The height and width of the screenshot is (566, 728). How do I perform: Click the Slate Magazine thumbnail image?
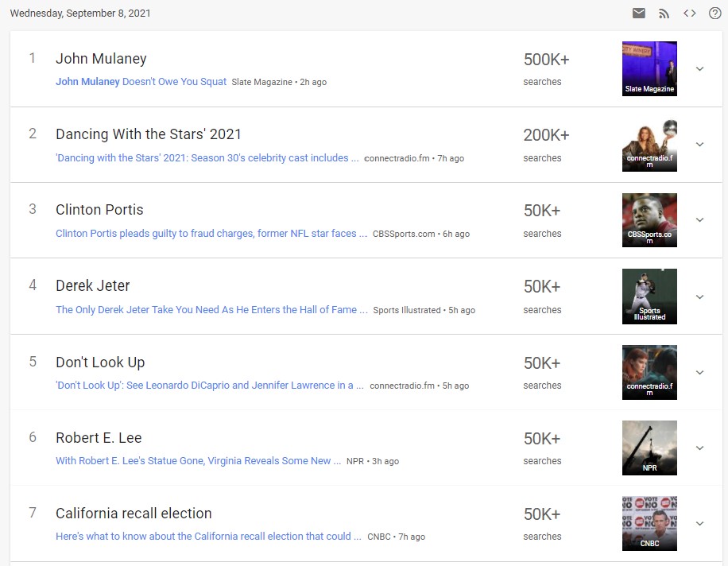click(x=649, y=68)
